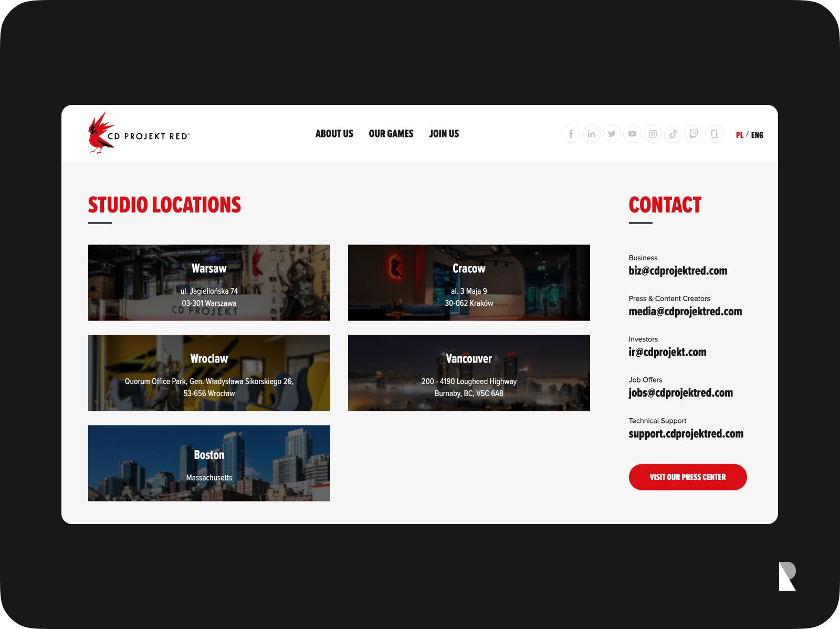Open the Twitter social icon
The height and width of the screenshot is (629, 840).
click(612, 134)
